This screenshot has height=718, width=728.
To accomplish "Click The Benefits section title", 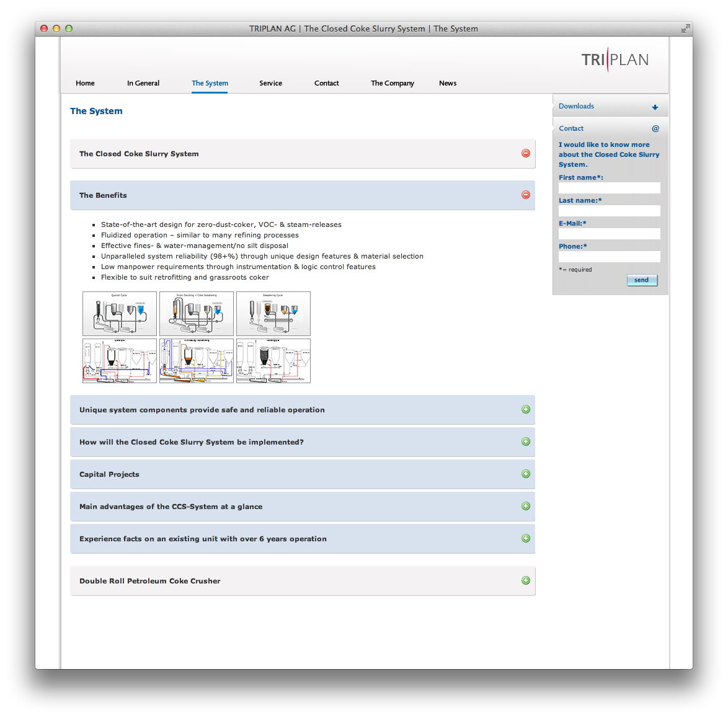I will point(103,195).
